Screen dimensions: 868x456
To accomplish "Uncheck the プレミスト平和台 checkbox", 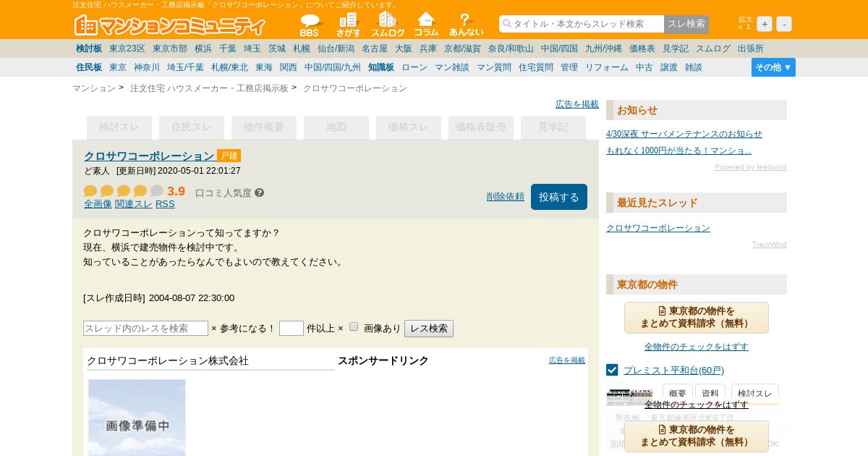I will pyautogui.click(x=612, y=370).
